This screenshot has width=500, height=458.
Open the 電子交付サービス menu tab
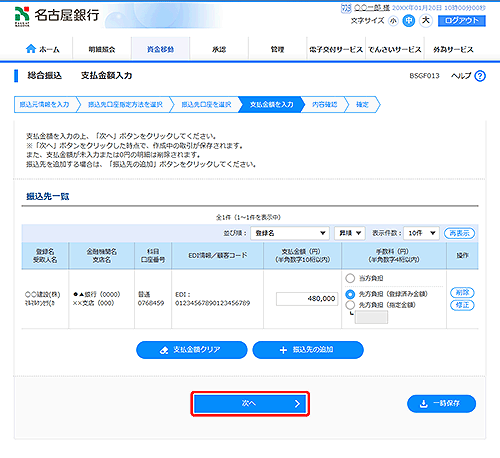(x=336, y=49)
